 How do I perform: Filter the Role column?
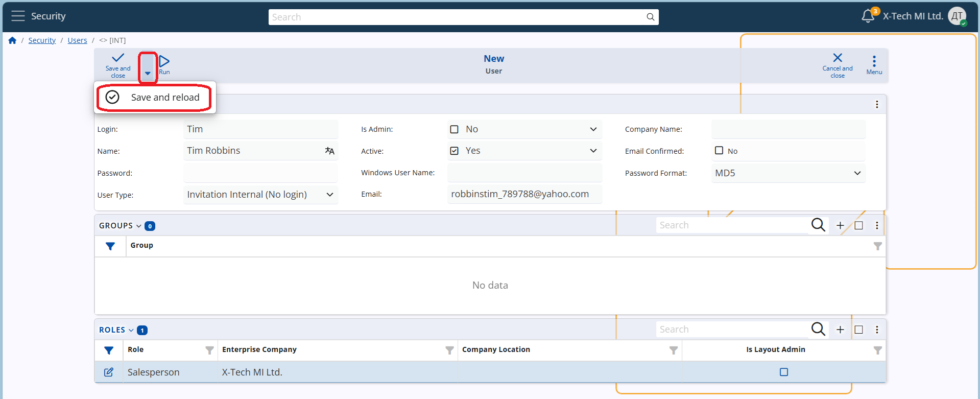pyautogui.click(x=209, y=350)
